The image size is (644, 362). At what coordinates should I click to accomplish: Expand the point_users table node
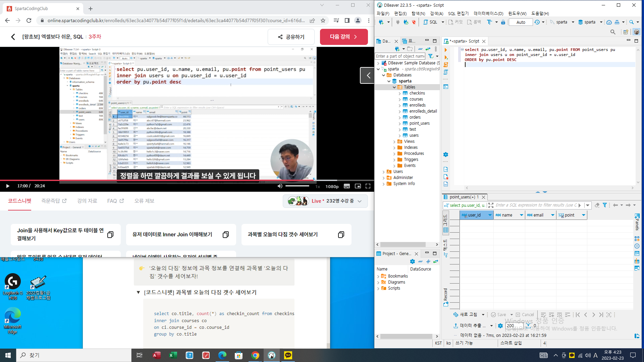(399, 123)
